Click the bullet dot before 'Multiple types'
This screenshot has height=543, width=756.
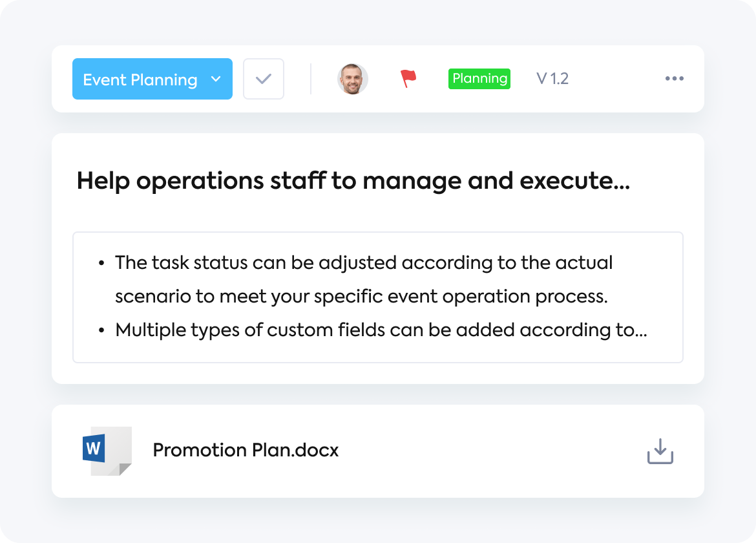point(101,331)
